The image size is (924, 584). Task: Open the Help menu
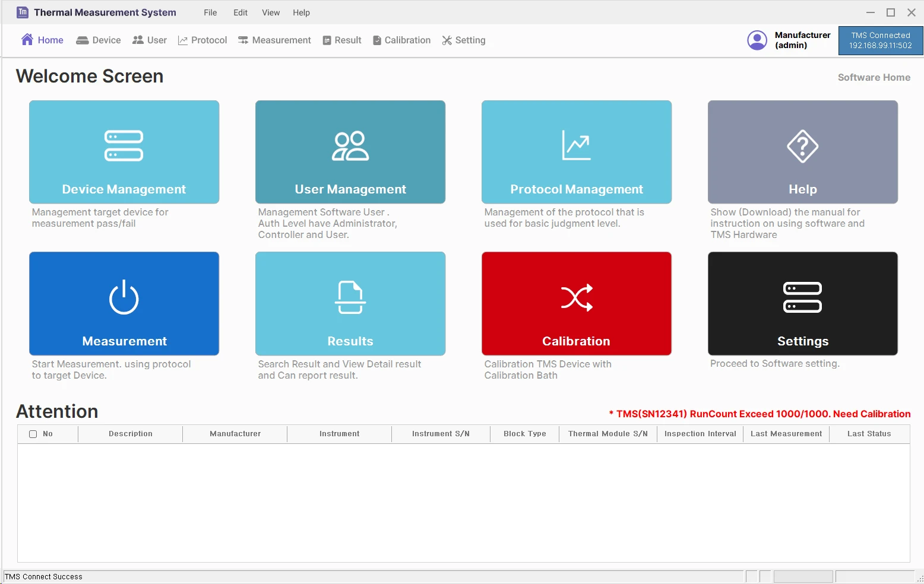tap(301, 12)
